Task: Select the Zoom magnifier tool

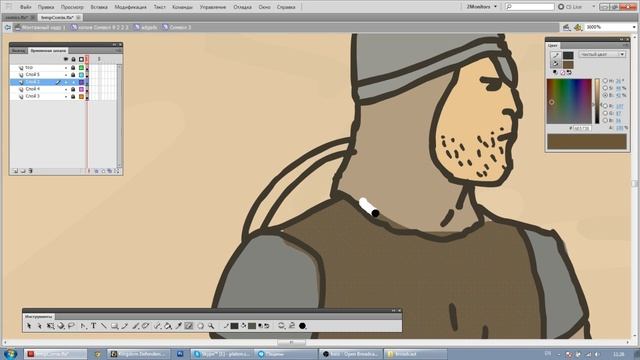Action: tap(211, 326)
